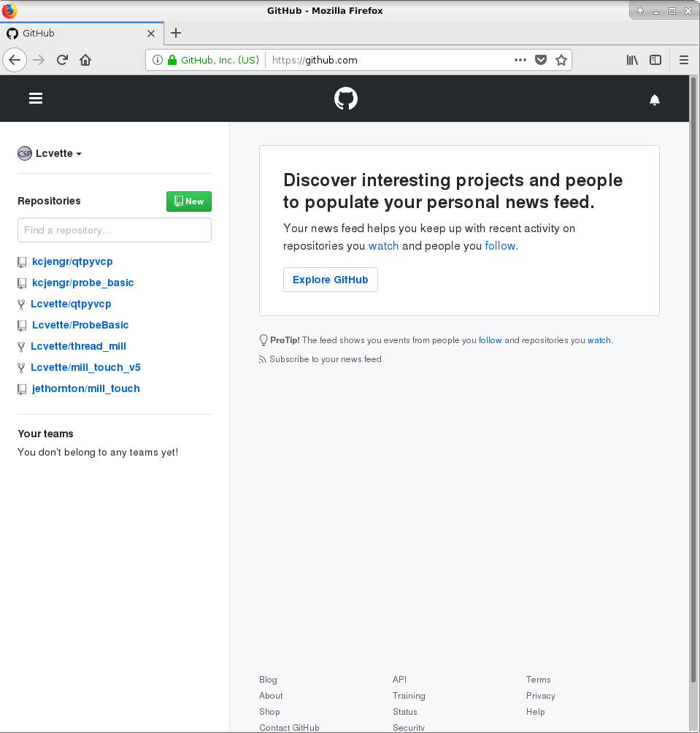Create a New repository
700x733 pixels.
(x=189, y=201)
